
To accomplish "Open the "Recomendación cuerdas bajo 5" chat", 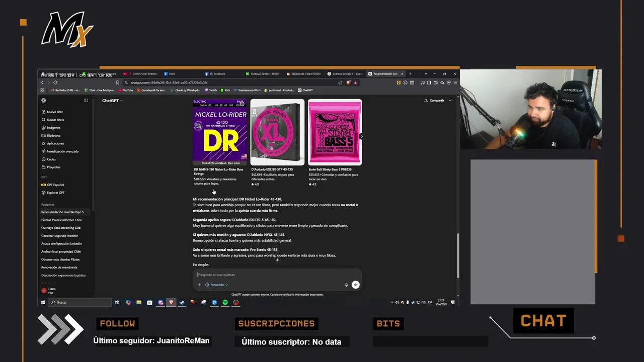I will pyautogui.click(x=64, y=212).
